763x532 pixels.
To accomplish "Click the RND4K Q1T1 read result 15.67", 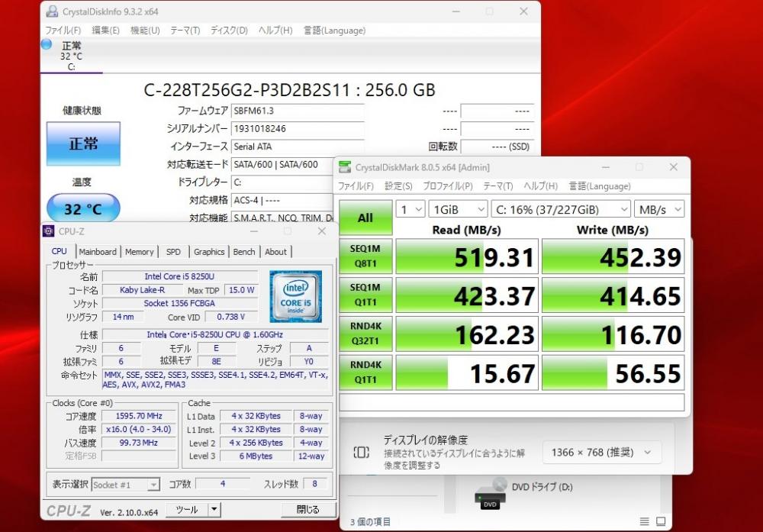I will click(x=467, y=372).
